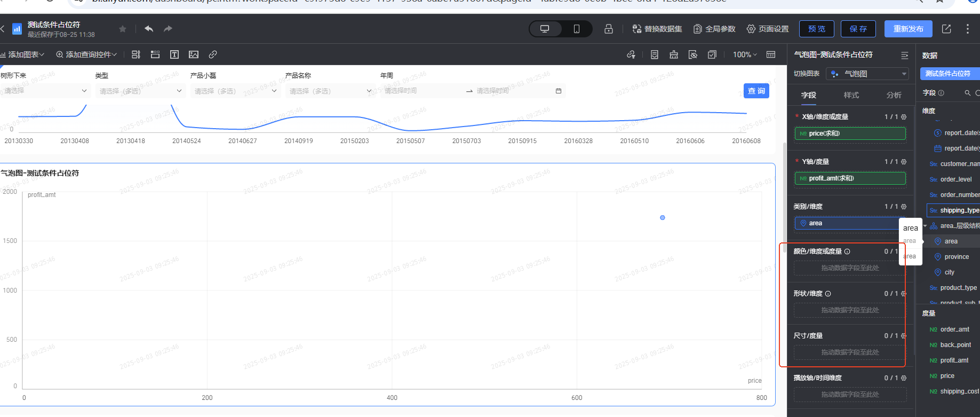This screenshot has height=417, width=980.
Task: Click the 重新发布 button
Action: 909,29
